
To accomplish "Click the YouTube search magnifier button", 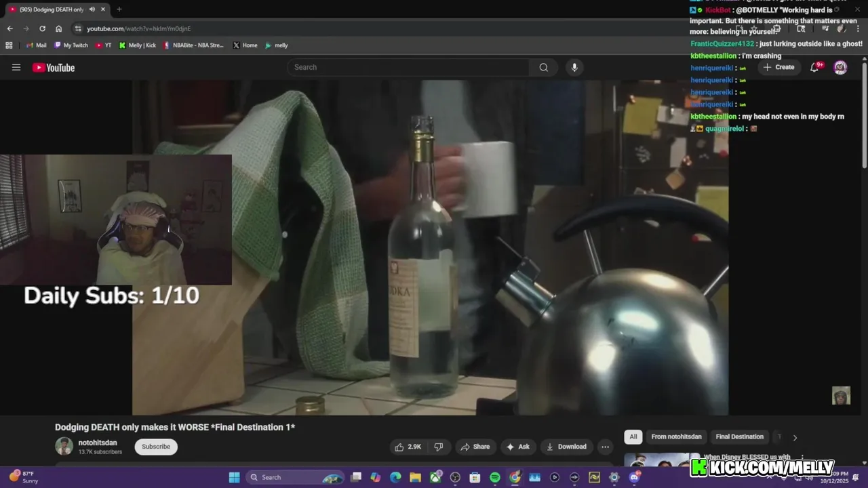I will (543, 67).
